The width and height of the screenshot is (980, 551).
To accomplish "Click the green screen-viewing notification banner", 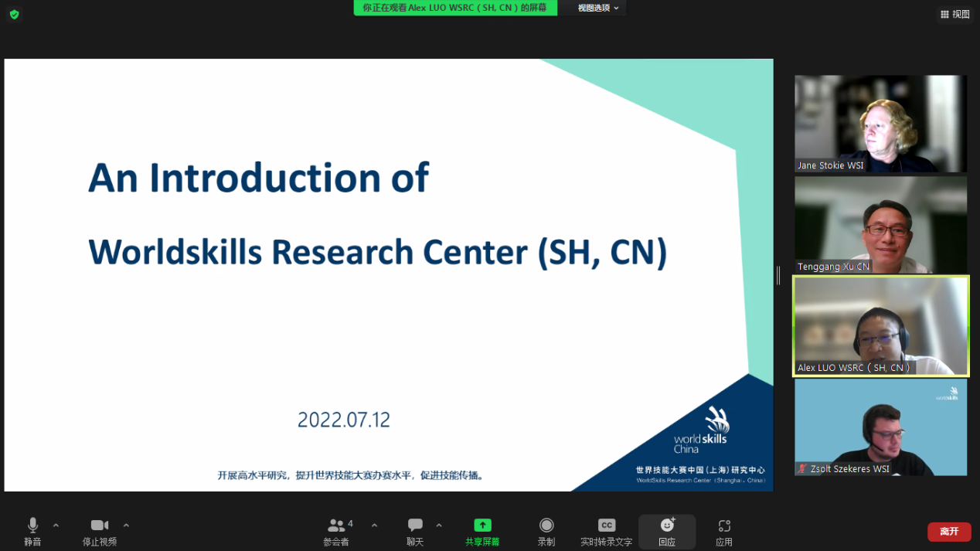I will point(454,8).
